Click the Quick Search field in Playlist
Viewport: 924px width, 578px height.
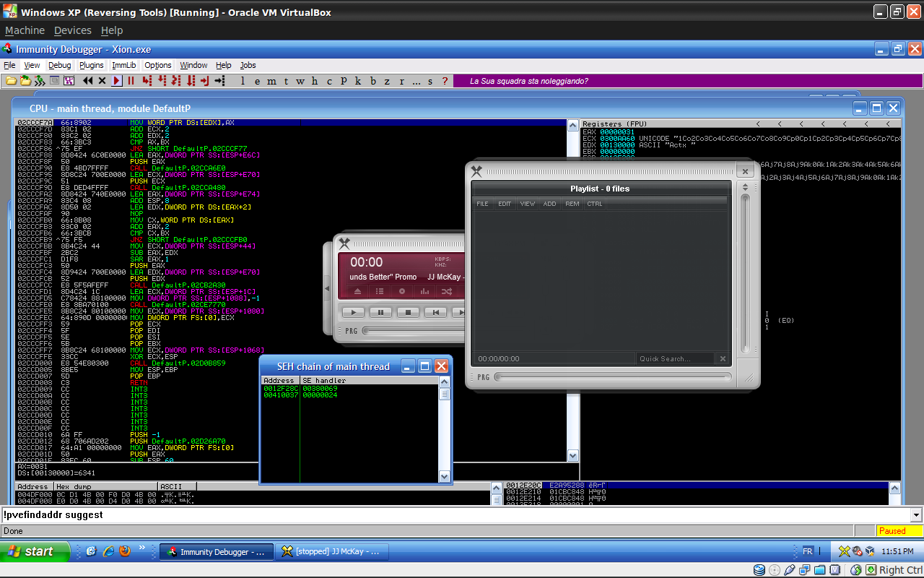point(676,358)
